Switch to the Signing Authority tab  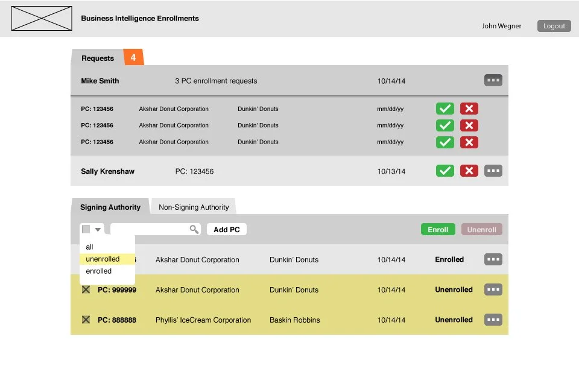pyautogui.click(x=110, y=207)
